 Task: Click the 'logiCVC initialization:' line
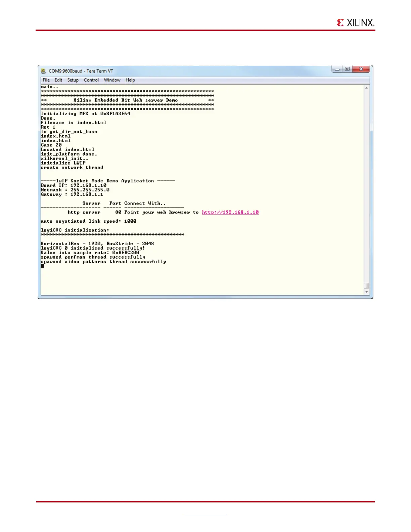[75, 230]
